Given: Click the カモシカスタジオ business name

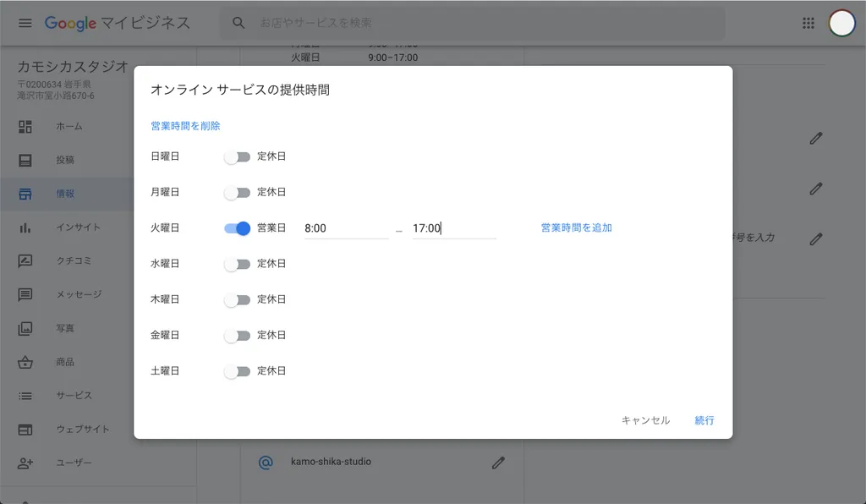Looking at the screenshot, I should tap(73, 67).
